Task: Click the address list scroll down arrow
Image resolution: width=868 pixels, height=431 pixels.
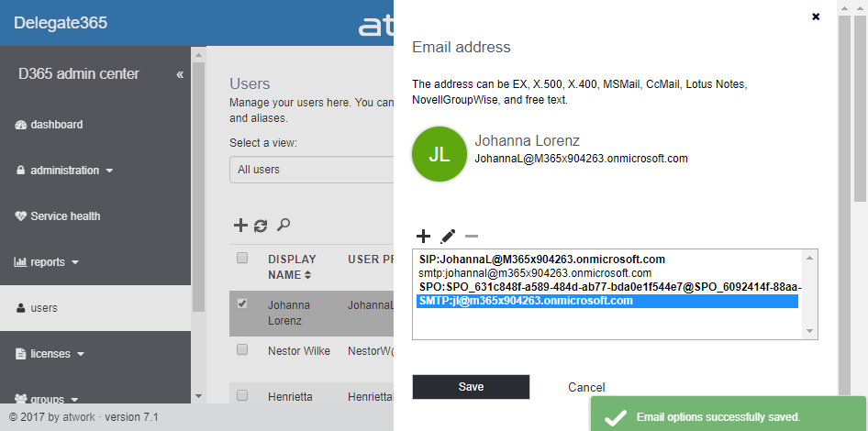Action: click(809, 331)
